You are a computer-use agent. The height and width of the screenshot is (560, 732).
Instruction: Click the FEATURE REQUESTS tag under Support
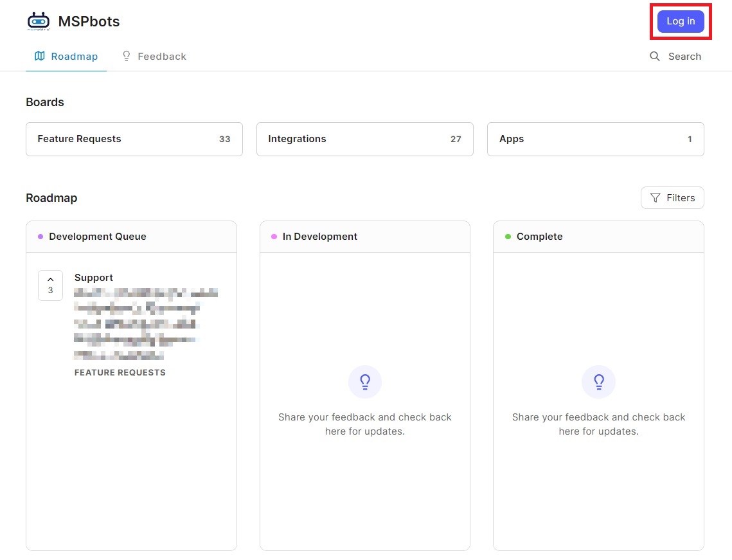[x=120, y=372]
